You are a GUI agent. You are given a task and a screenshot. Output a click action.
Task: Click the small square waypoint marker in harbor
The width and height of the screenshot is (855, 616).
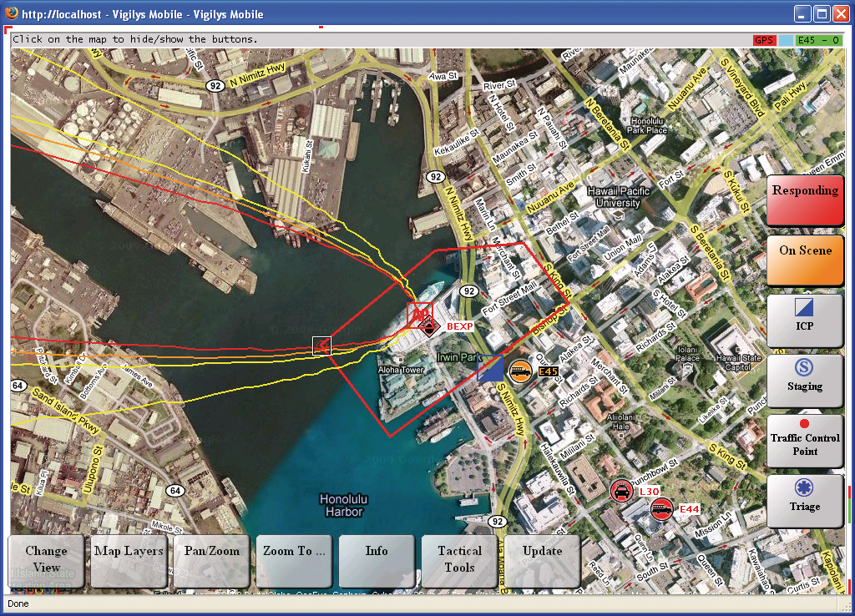click(321, 345)
